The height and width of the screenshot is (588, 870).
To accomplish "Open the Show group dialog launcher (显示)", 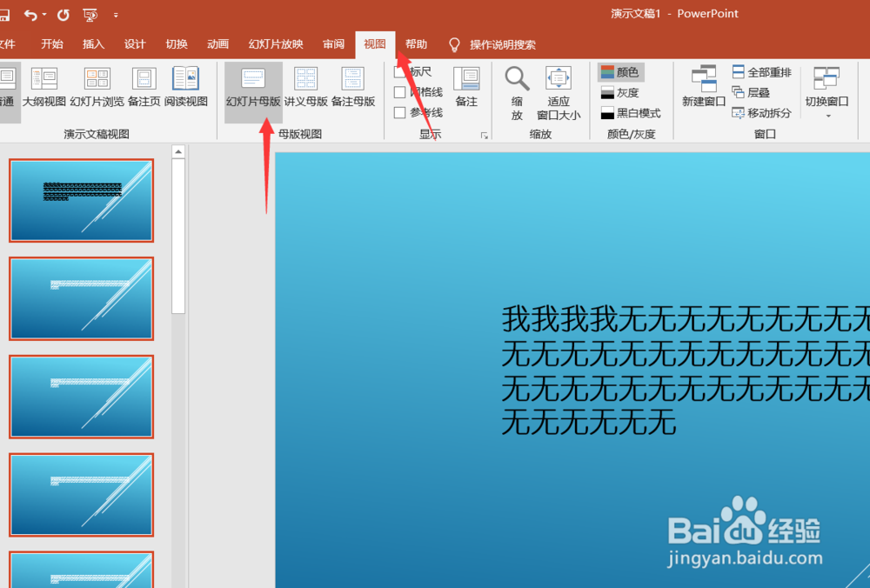I will point(485,136).
